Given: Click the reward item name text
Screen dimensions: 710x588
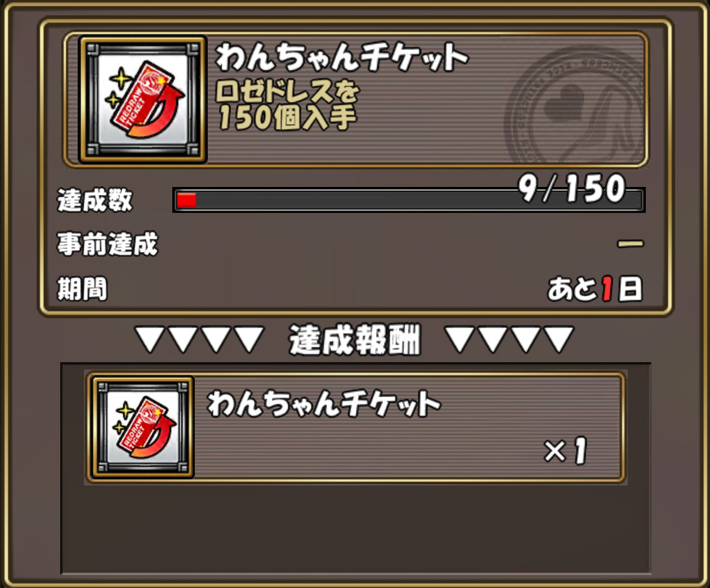Looking at the screenshot, I should pos(324,404).
